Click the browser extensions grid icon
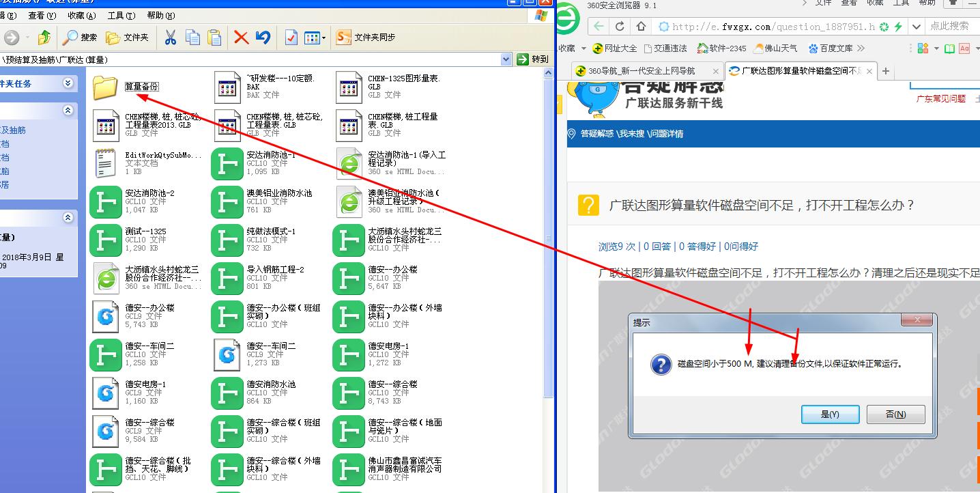 [x=923, y=48]
